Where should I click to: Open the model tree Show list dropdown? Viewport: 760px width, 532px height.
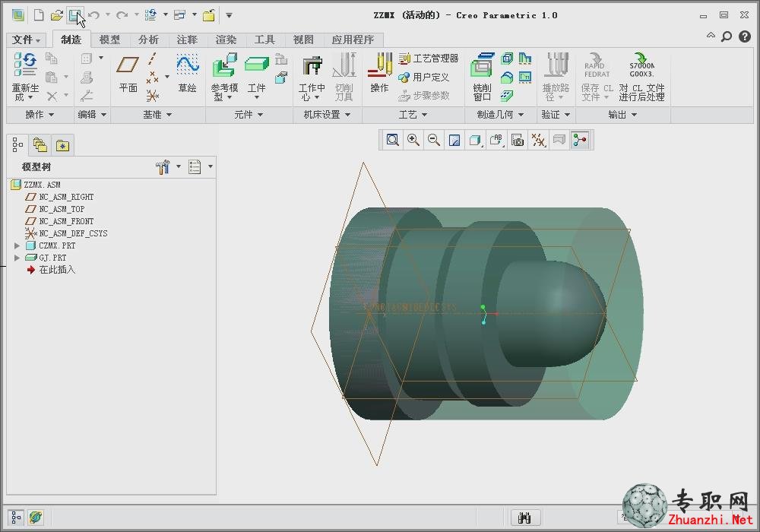[x=200, y=166]
